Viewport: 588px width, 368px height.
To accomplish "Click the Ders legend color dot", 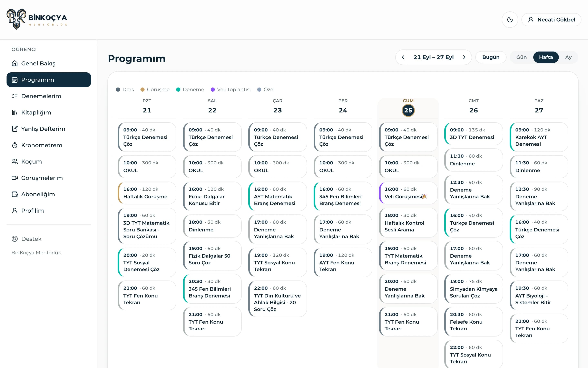I will point(118,90).
